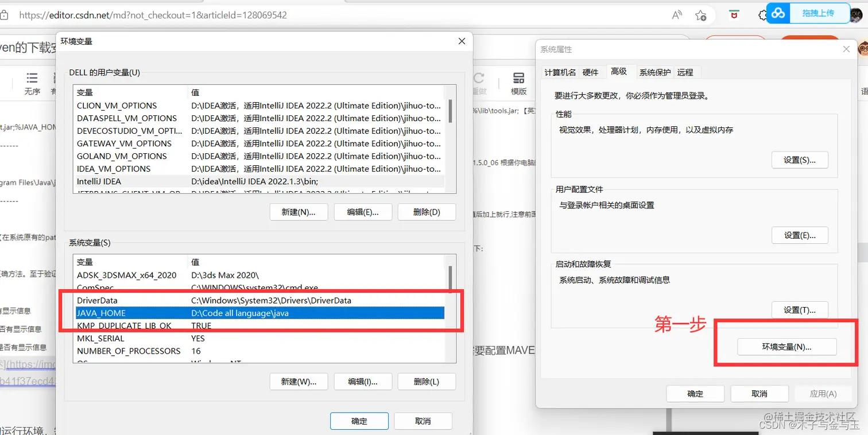Click the value C:\Windows\System32\Drivers\DriverData
Image resolution: width=868 pixels, height=435 pixels.
pyautogui.click(x=271, y=300)
